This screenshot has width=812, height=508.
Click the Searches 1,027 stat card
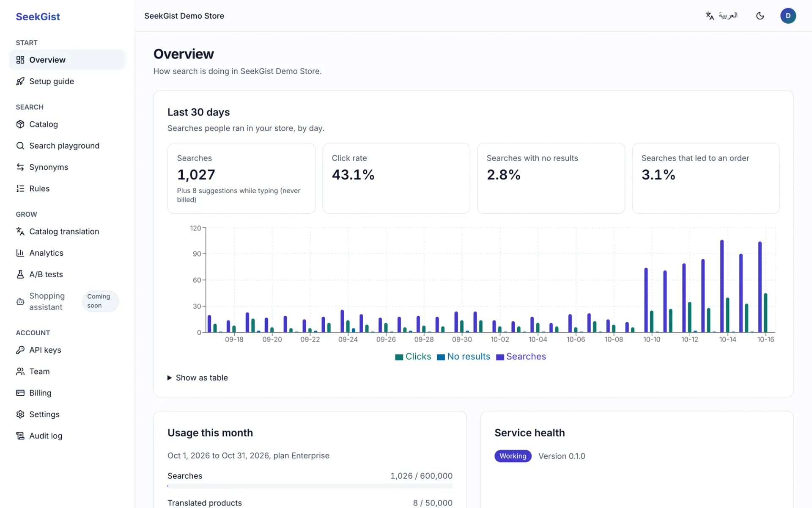tap(241, 178)
